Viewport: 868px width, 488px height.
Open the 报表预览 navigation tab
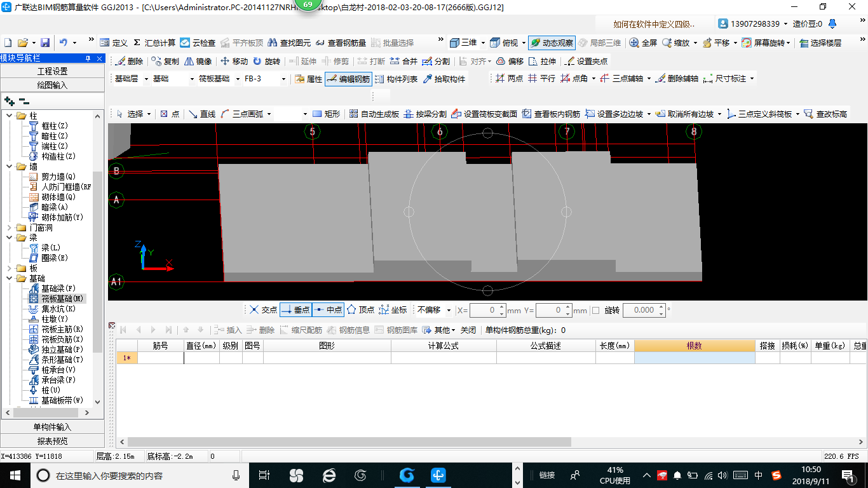coord(52,441)
